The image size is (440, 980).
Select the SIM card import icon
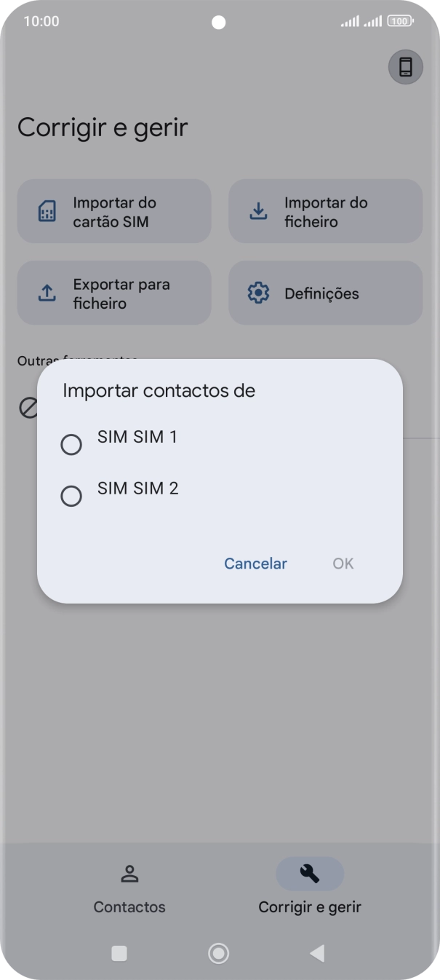pyautogui.click(x=46, y=211)
